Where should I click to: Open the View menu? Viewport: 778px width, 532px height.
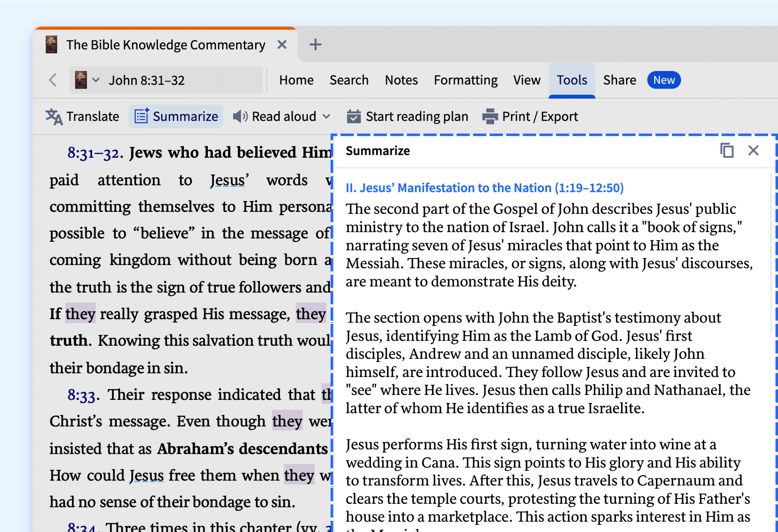(x=527, y=80)
